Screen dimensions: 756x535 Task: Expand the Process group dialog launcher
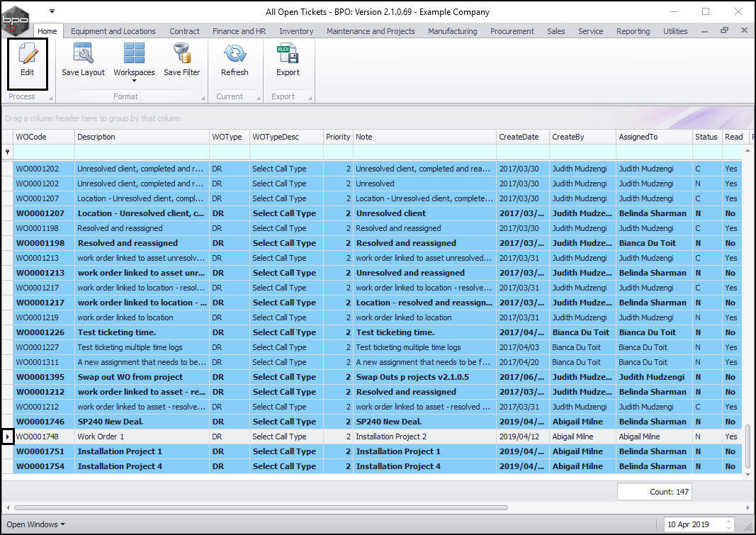click(x=50, y=98)
